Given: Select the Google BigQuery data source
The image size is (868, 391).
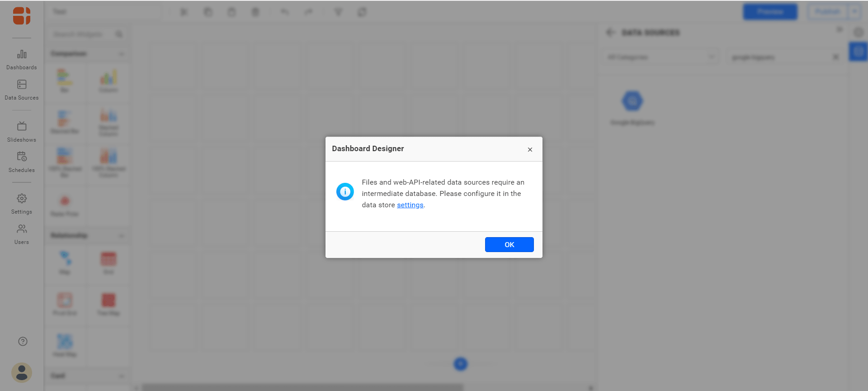Looking at the screenshot, I should [x=632, y=108].
